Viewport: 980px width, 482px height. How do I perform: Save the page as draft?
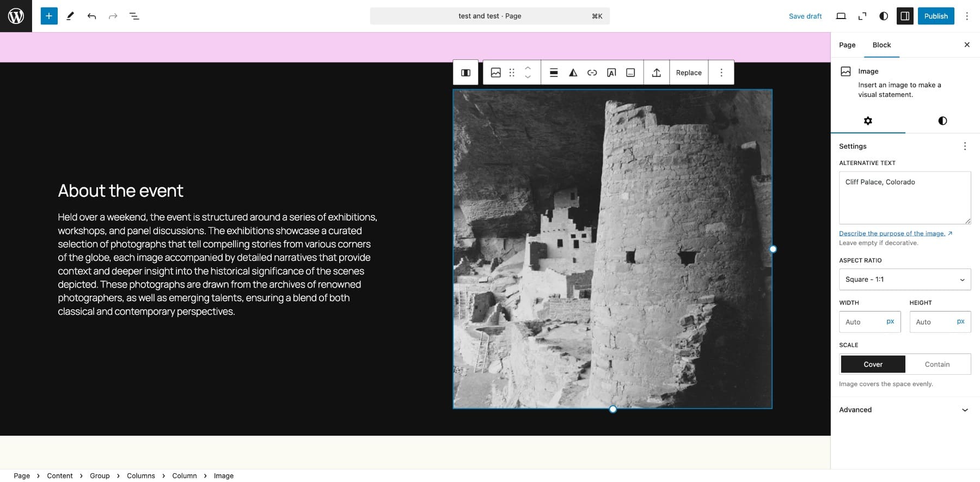805,16
